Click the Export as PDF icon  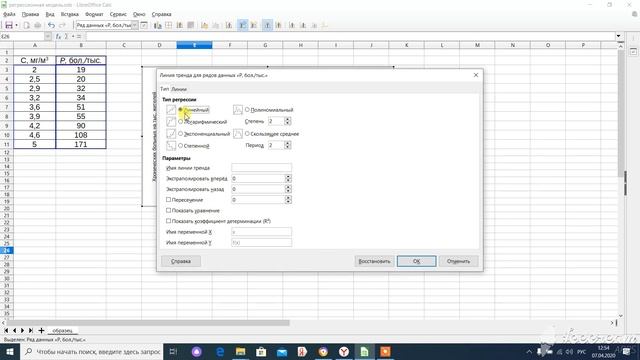(27, 25)
